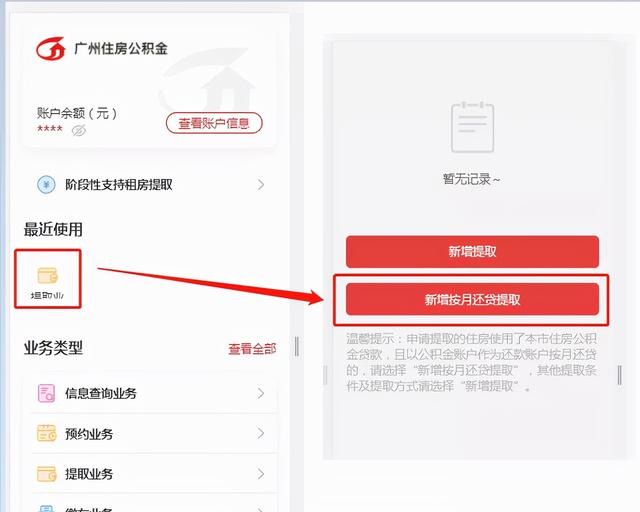Viewport: 640px width, 512px height.
Task: Toggle the account balance visibility eye icon
Action: pyautogui.click(x=78, y=131)
